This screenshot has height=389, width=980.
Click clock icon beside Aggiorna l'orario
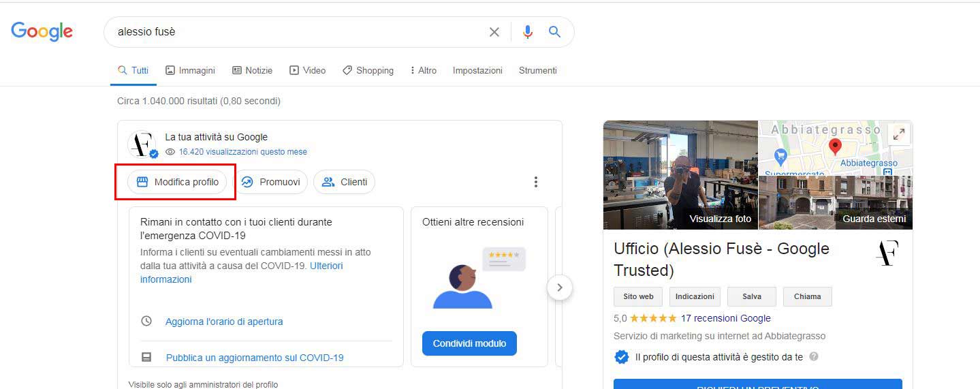[146, 321]
